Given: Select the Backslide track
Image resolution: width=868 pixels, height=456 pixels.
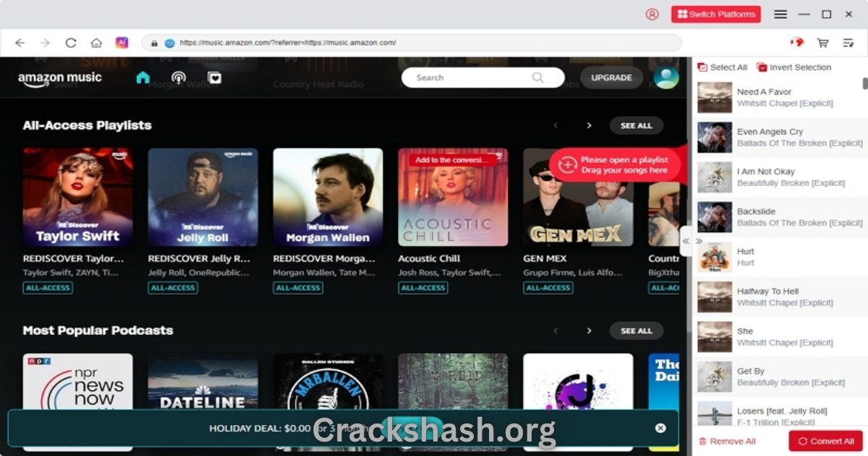Looking at the screenshot, I should click(x=780, y=217).
